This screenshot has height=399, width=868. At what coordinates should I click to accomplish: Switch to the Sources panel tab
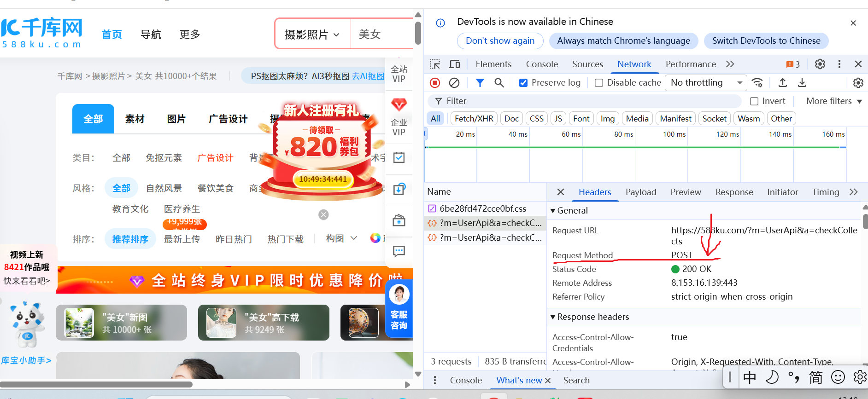tap(588, 64)
